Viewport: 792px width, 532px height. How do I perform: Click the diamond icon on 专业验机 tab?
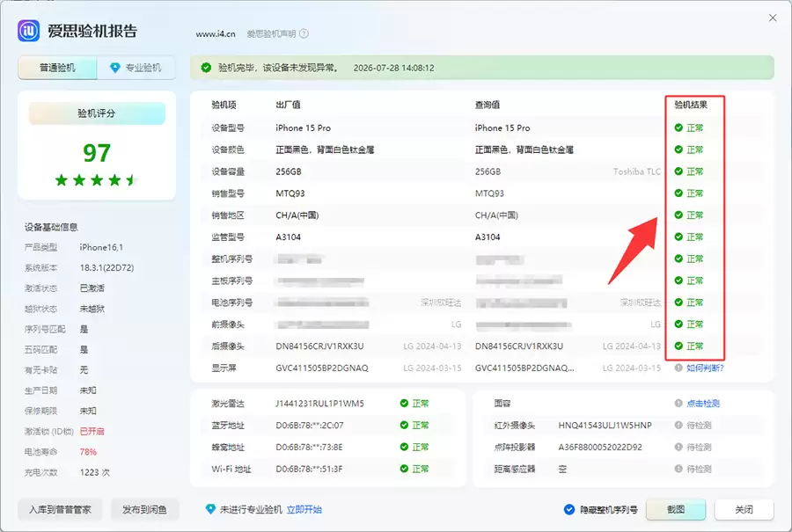(115, 68)
